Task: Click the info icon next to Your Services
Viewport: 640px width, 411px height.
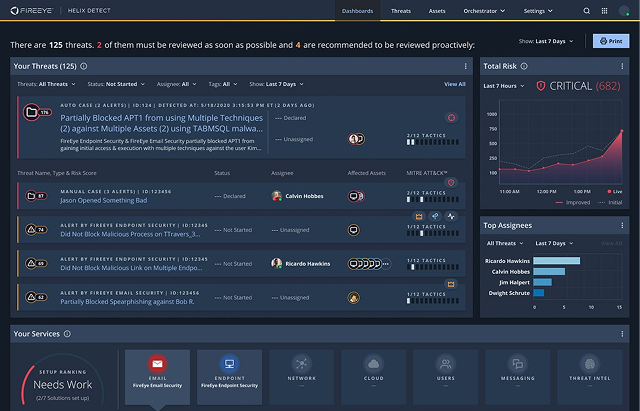Action: (x=67, y=334)
